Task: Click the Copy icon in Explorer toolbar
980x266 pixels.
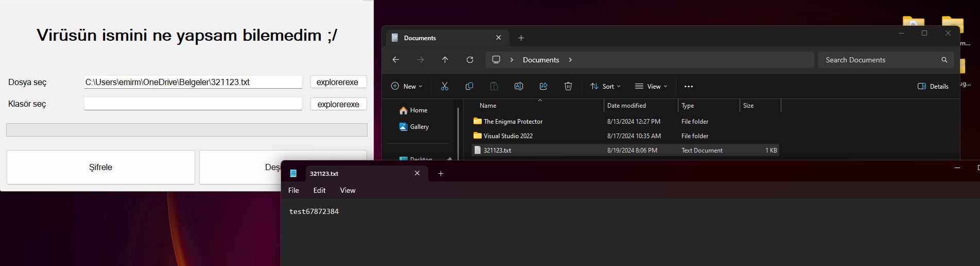Action: [x=469, y=86]
